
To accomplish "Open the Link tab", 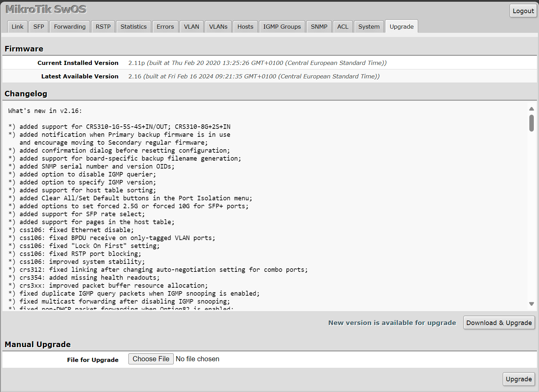I will coord(17,27).
